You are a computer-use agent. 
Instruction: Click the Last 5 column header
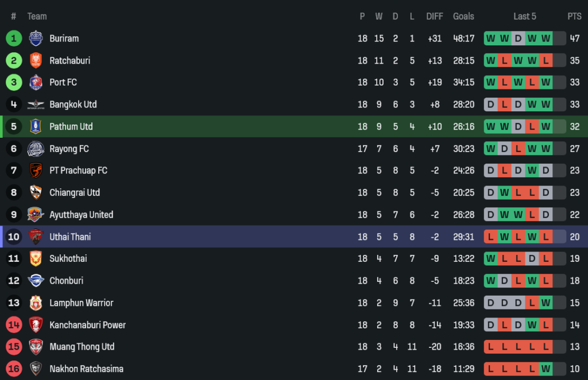pos(524,16)
